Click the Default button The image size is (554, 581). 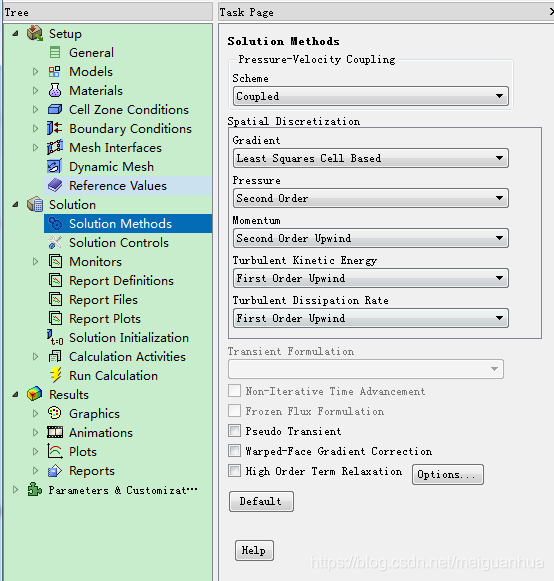pyautogui.click(x=261, y=501)
